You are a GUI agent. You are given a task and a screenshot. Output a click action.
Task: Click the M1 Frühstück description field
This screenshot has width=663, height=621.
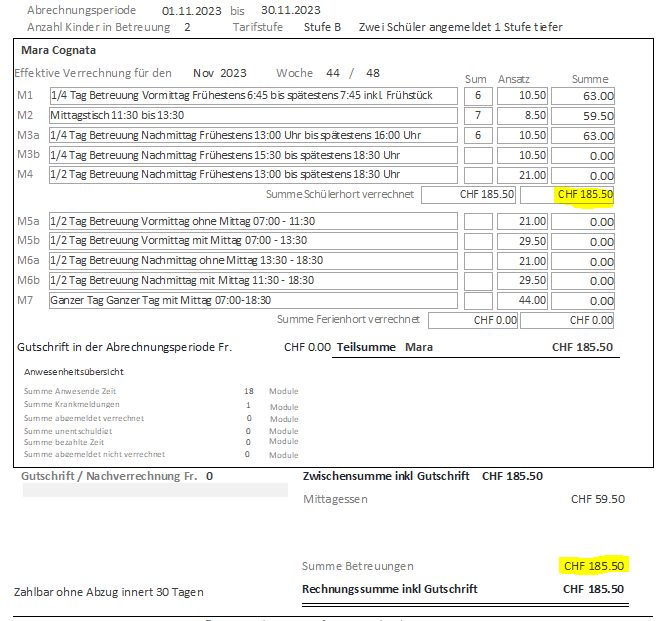click(253, 96)
